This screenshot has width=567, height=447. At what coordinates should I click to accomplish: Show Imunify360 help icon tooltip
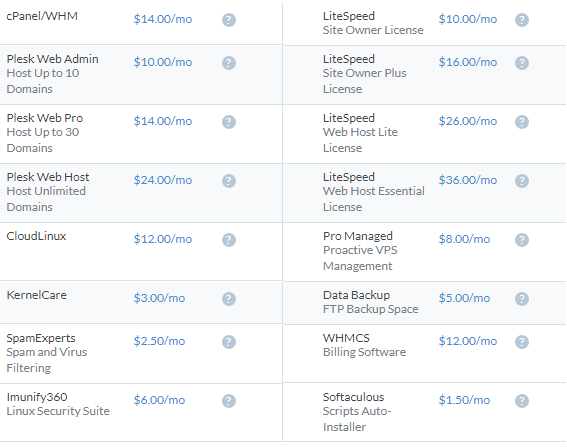229,401
